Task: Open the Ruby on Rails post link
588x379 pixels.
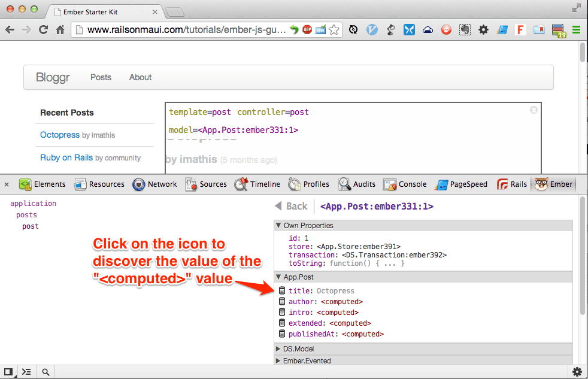Action: (66, 157)
